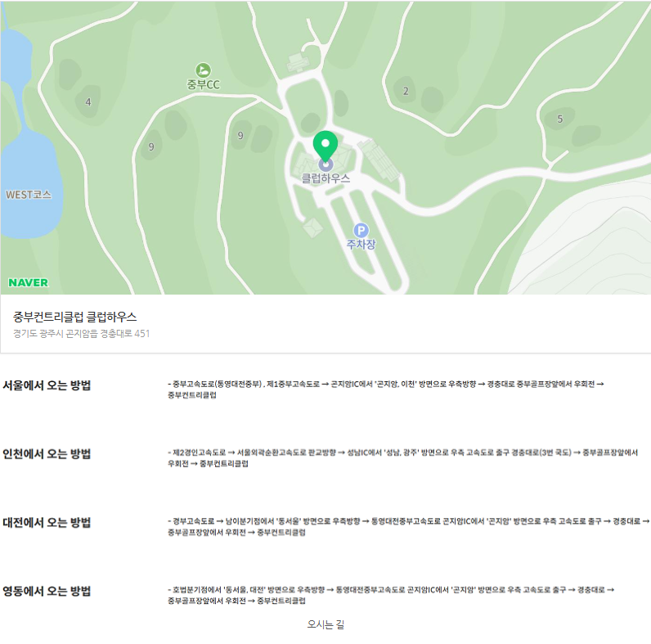Click the 인천에서 오는 방법 heading
Screen dimensions: 651x644
pos(47,453)
